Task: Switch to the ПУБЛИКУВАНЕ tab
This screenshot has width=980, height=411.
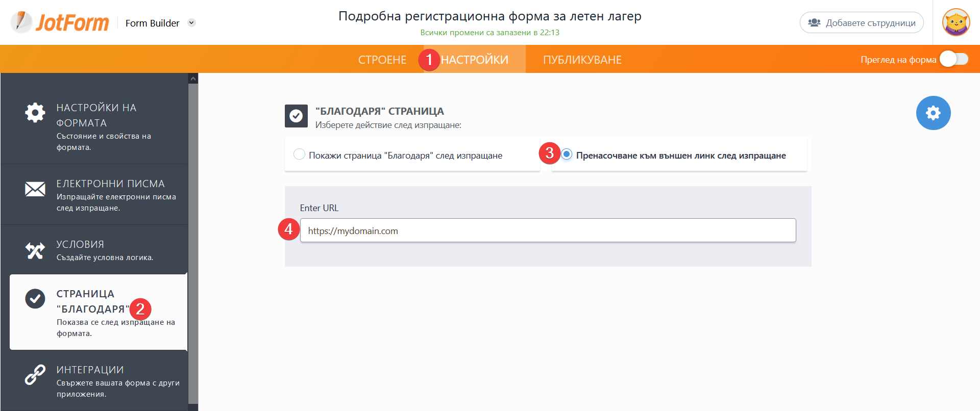Action: pos(582,60)
